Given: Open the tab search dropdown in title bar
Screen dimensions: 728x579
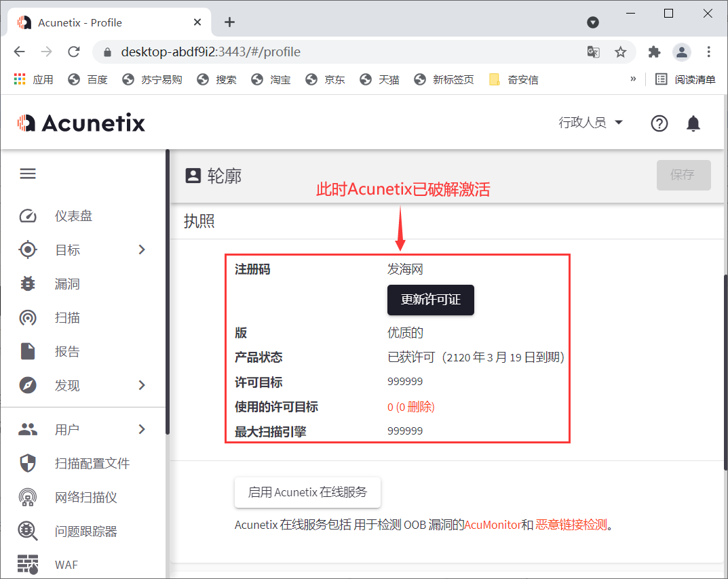Looking at the screenshot, I should (593, 22).
